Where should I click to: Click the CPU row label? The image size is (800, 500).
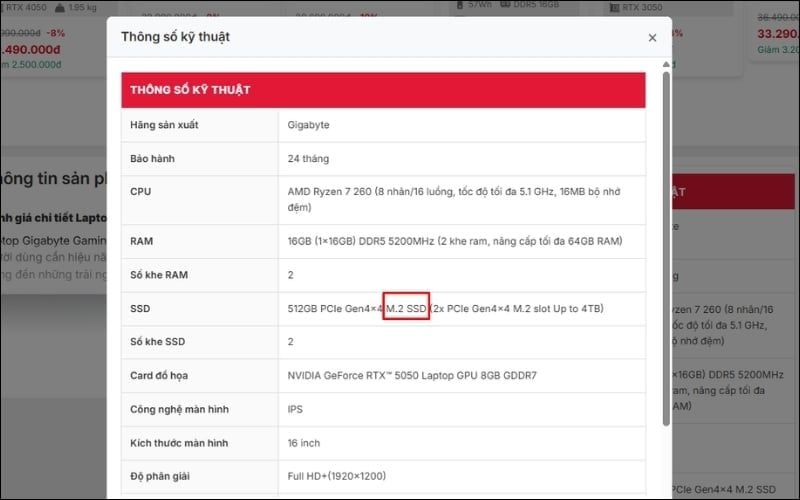point(140,191)
